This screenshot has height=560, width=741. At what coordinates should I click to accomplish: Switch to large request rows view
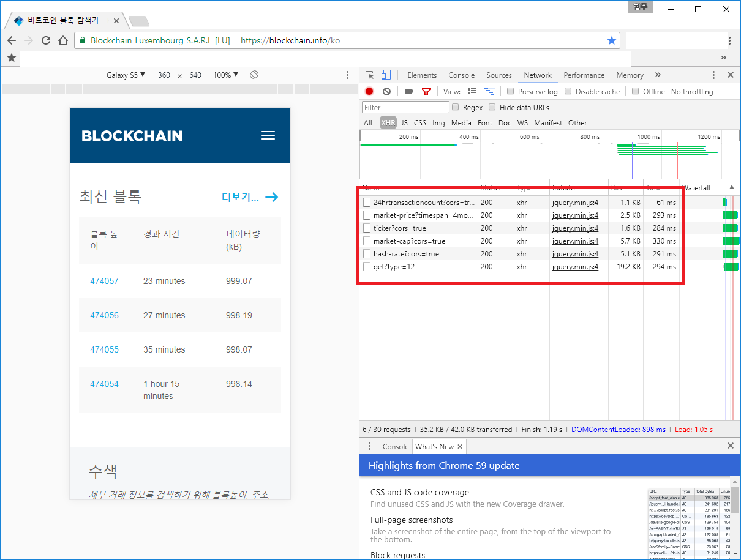(472, 91)
